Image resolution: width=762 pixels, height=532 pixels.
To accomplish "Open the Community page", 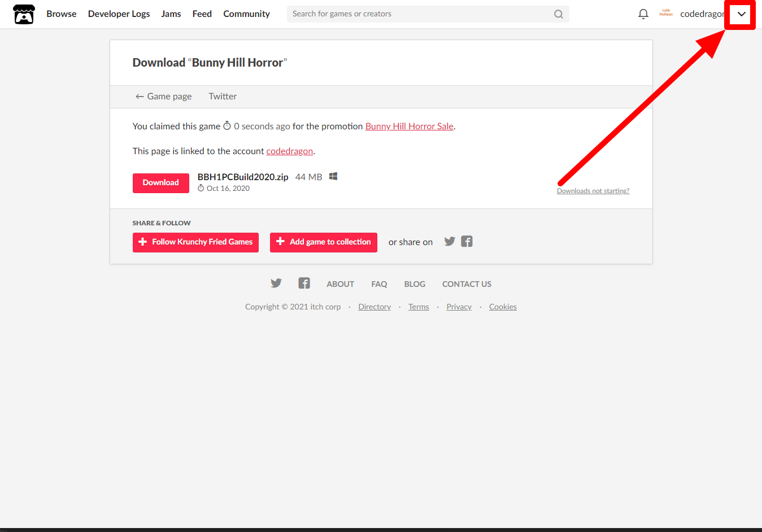I will point(246,14).
